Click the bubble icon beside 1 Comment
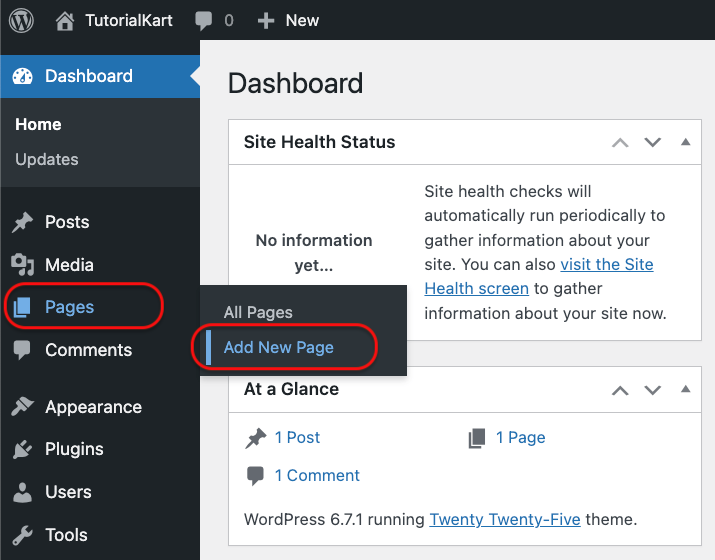The image size is (715, 560). (x=255, y=476)
